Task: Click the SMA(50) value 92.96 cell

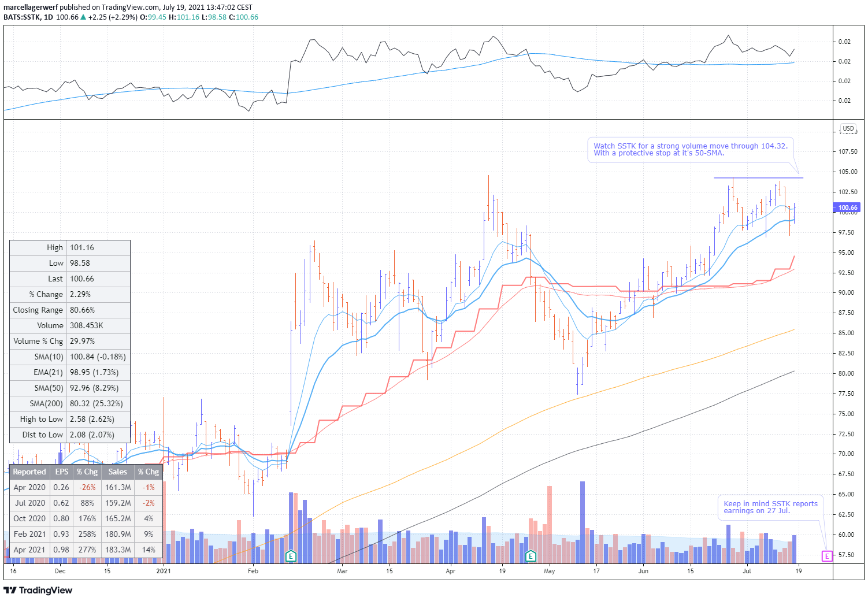Action: click(x=99, y=388)
